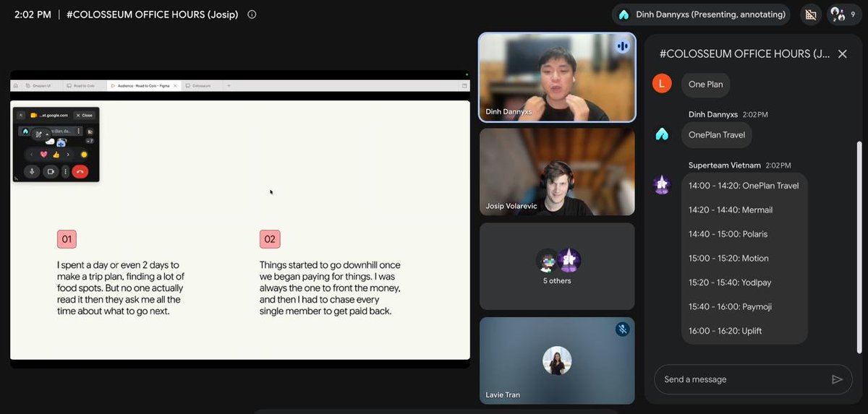Toggle the captions-off icon in the top bar

pos(810,14)
